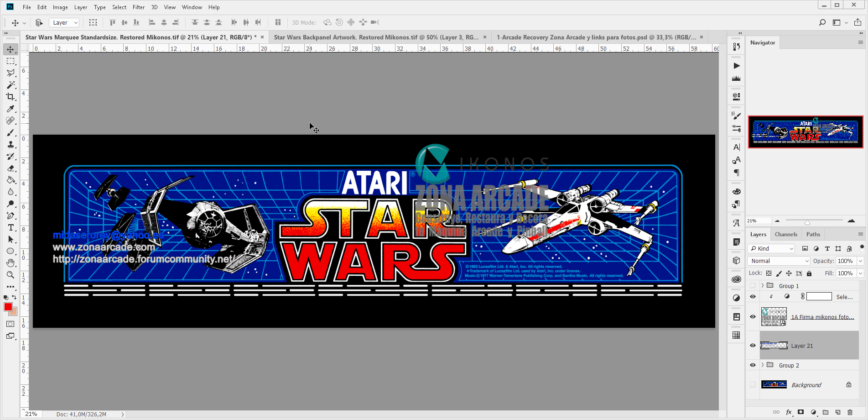The image size is (868, 420).
Task: Hide Layer 21 with its eye icon
Action: [753, 346]
